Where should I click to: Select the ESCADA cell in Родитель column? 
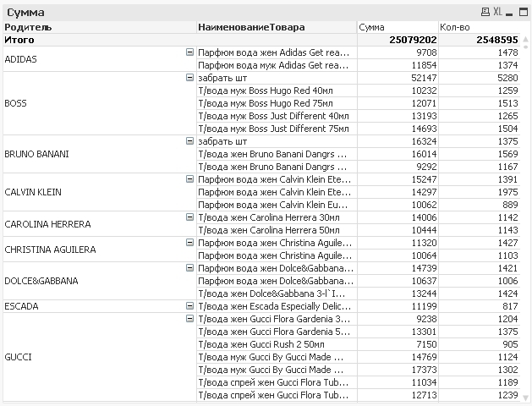(x=22, y=306)
